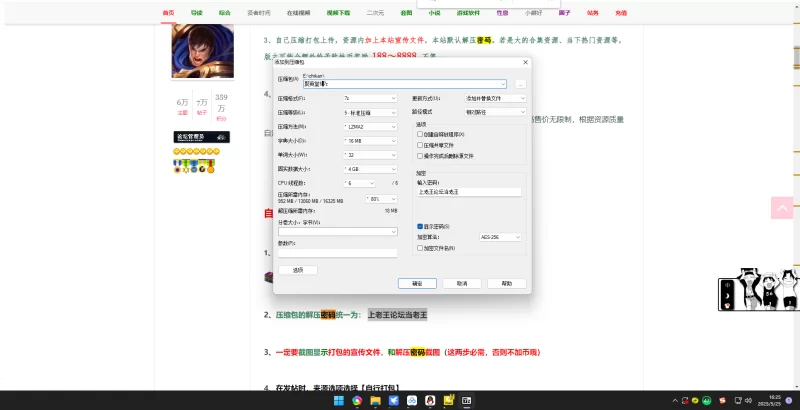Viewport: 800px width, 410px height.
Task: Open File Explorer from the taskbar
Action: coord(376,400)
